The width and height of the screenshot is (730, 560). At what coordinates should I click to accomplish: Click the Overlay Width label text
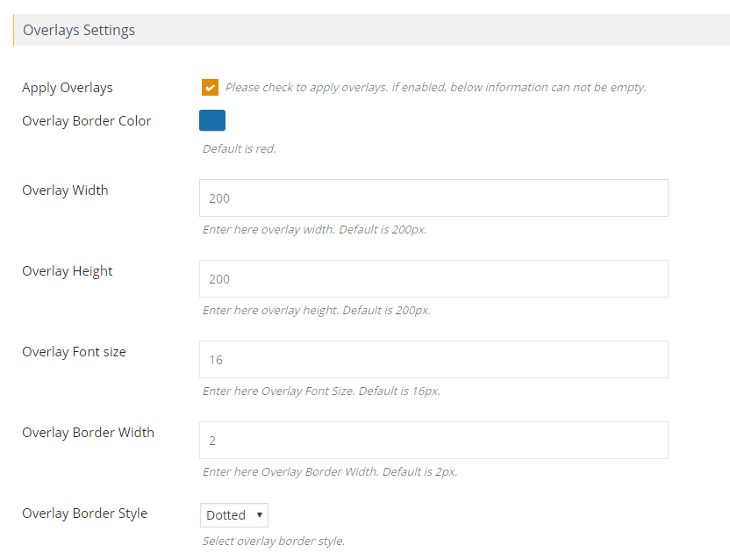point(65,190)
